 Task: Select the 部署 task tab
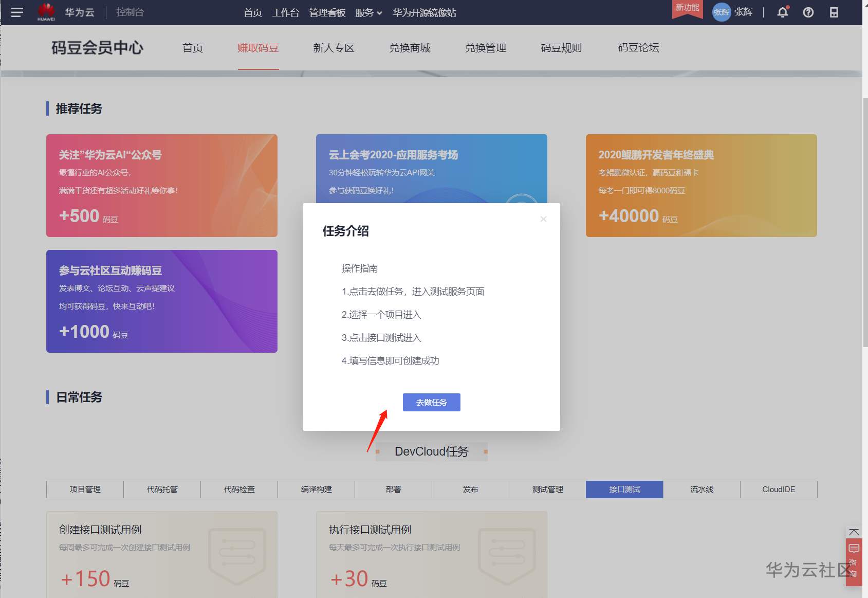point(393,490)
